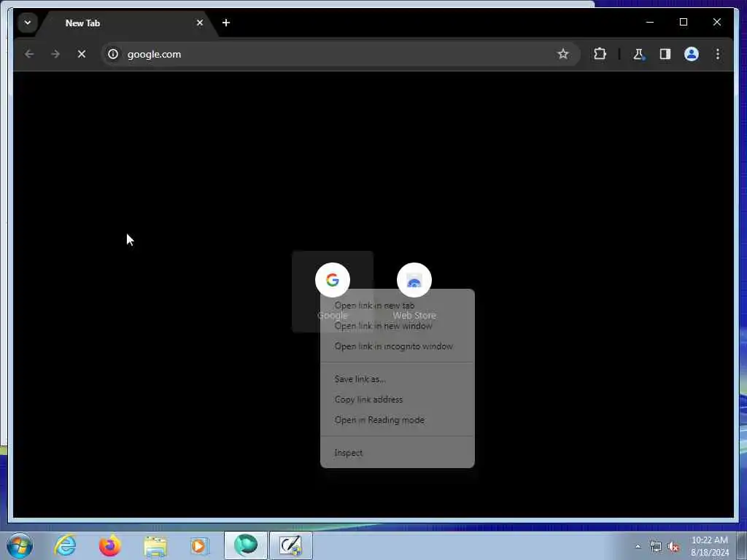747x560 pixels.
Task: Open Chrome Labs flask icon
Action: click(x=638, y=54)
